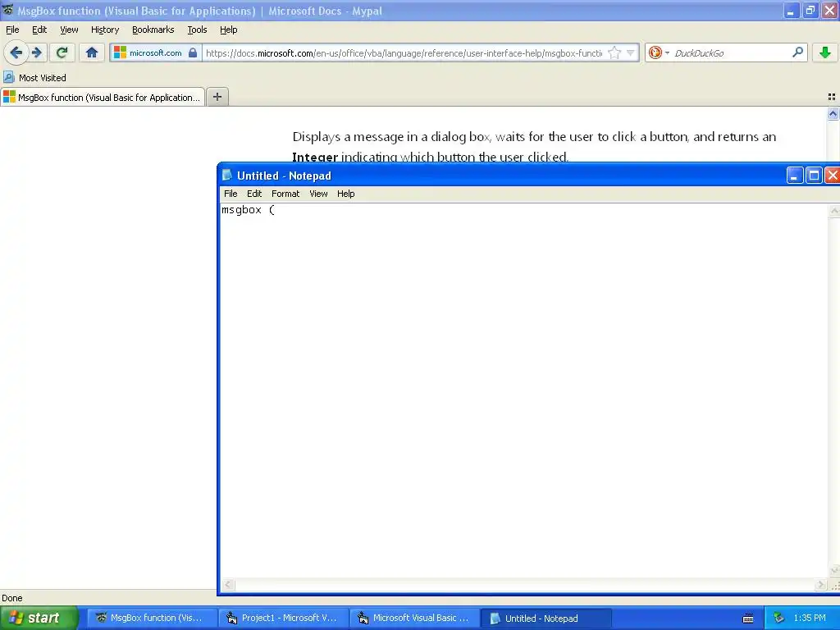Click the browser page scroll up arrow
The height and width of the screenshot is (630, 840).
pyautogui.click(x=833, y=113)
